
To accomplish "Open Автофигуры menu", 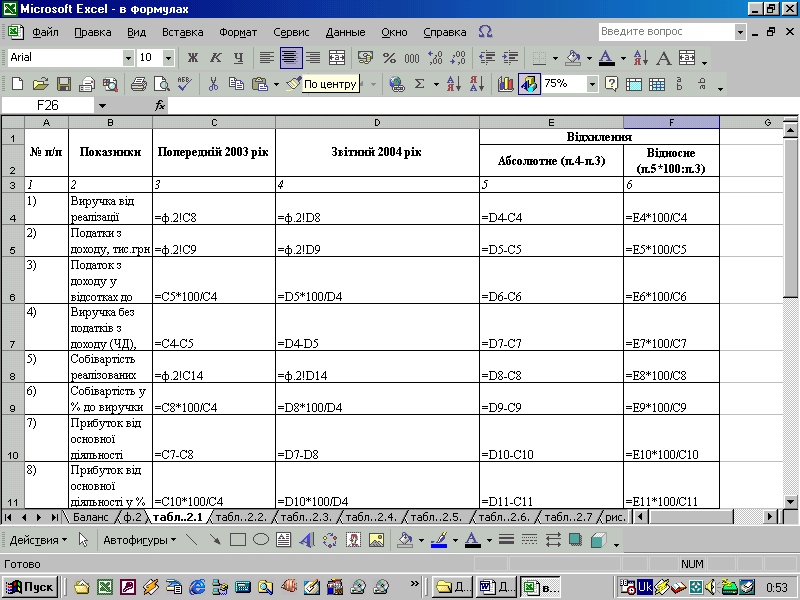I will [x=139, y=540].
